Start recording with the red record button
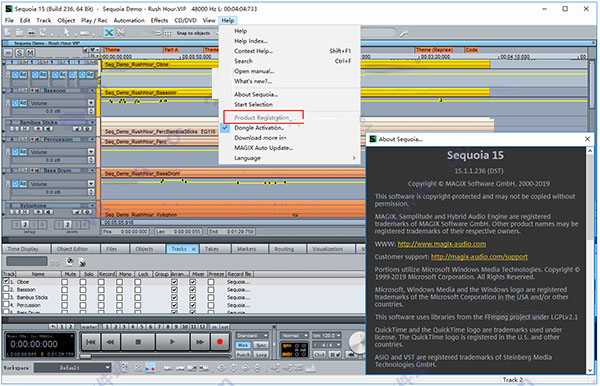 pos(220,342)
